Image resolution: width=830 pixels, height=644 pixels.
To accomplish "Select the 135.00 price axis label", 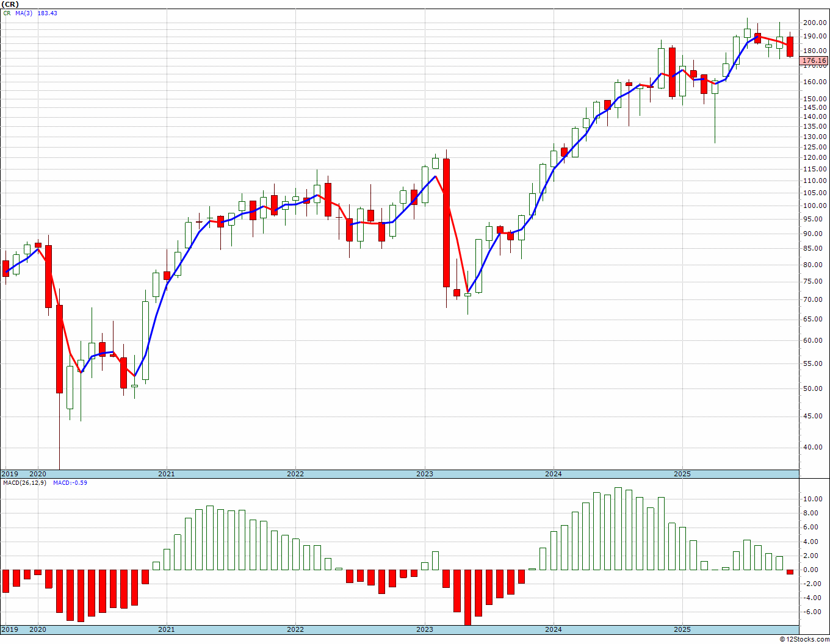I will point(815,126).
